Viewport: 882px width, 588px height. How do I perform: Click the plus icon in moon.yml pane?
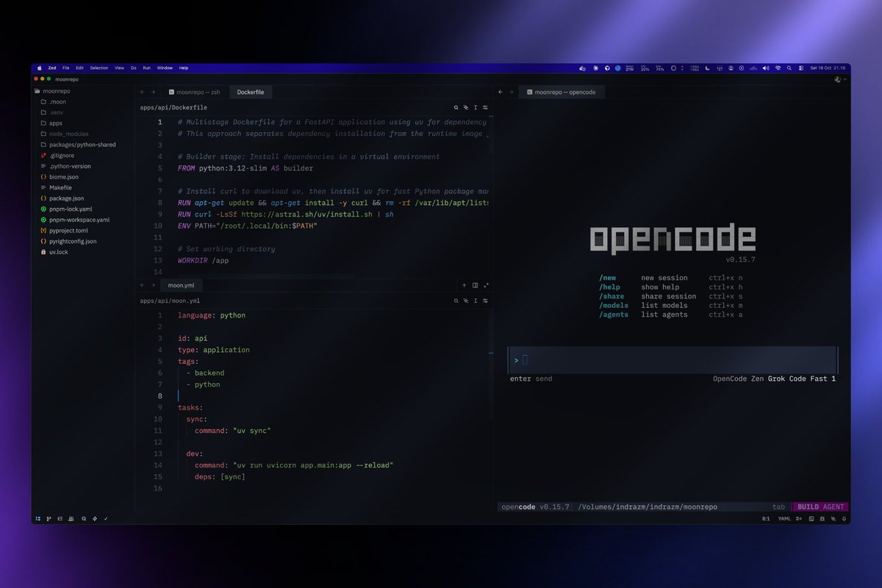(465, 285)
